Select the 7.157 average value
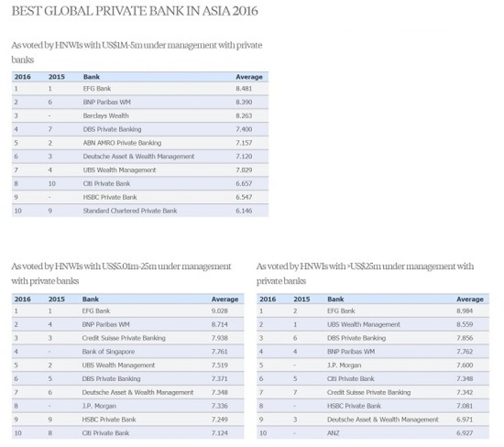 point(244,143)
